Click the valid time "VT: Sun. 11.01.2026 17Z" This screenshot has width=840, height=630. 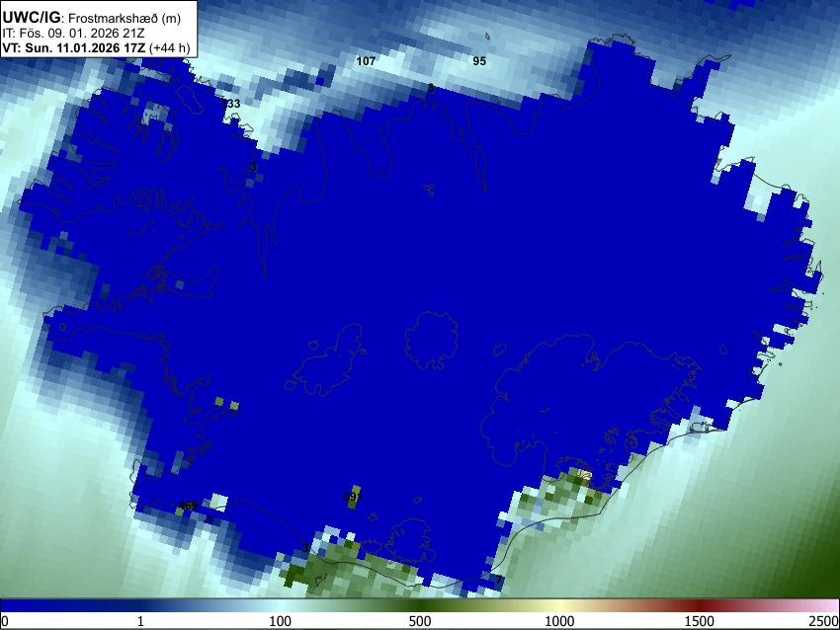(x=73, y=47)
